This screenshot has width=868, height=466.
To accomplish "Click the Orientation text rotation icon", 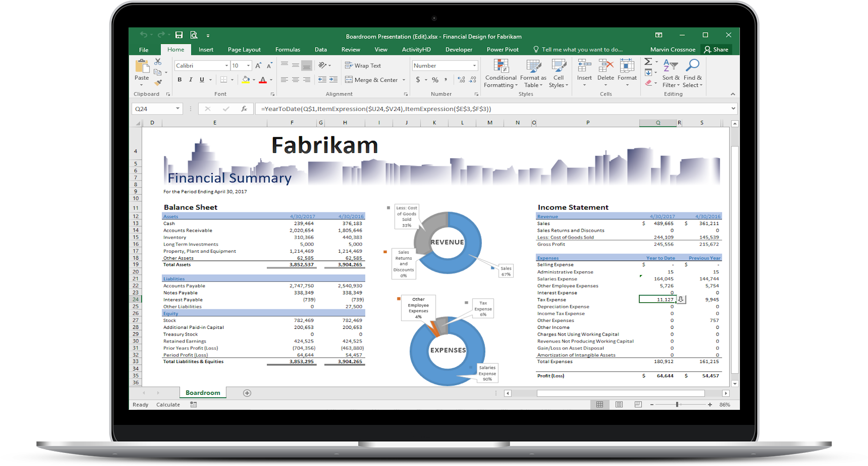I will click(323, 66).
